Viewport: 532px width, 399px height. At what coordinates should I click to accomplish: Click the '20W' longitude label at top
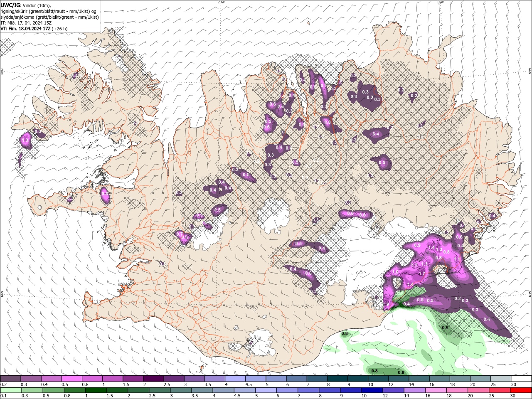tap(222, 2)
